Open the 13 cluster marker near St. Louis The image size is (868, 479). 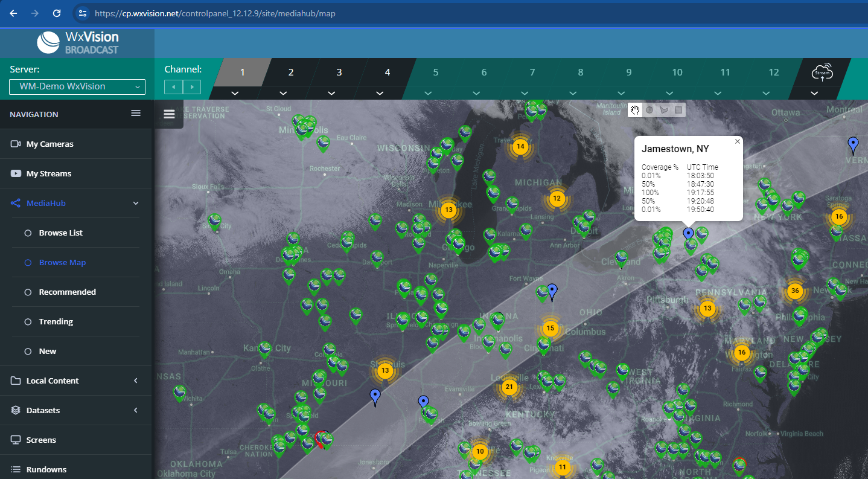(385, 370)
